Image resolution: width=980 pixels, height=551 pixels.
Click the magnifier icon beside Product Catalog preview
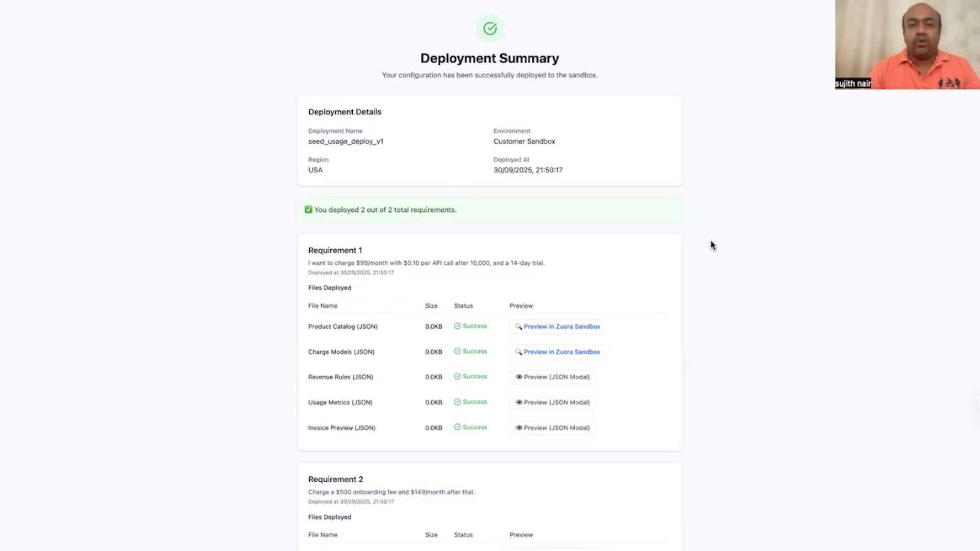tap(519, 327)
